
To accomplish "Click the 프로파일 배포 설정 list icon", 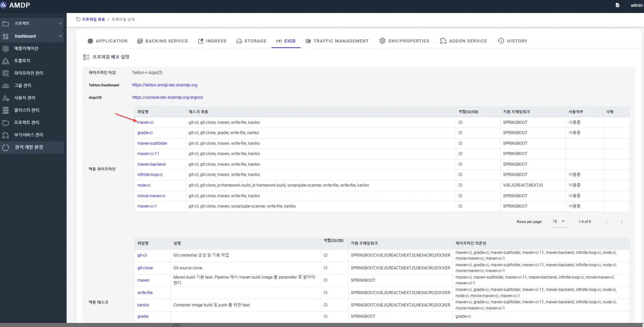I will pyautogui.click(x=86, y=57).
